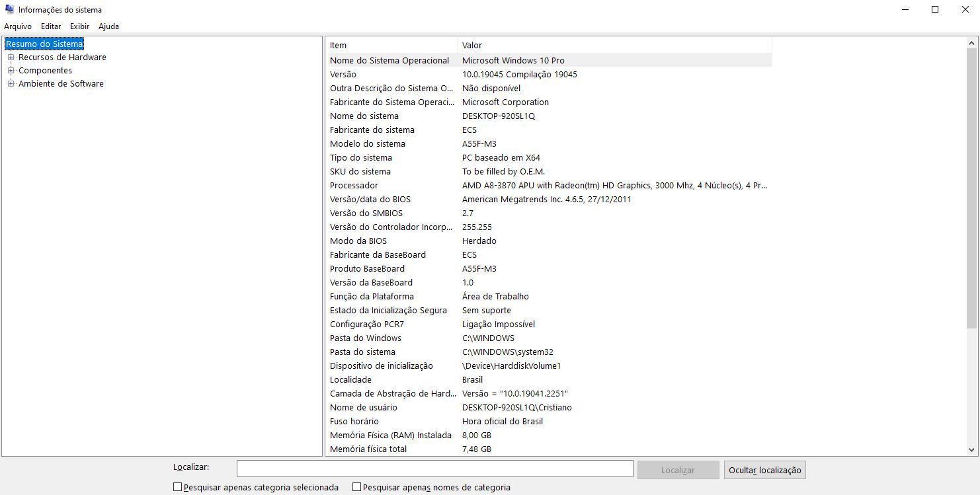Select Nome do sistema row
980x495 pixels.
pyautogui.click(x=549, y=116)
